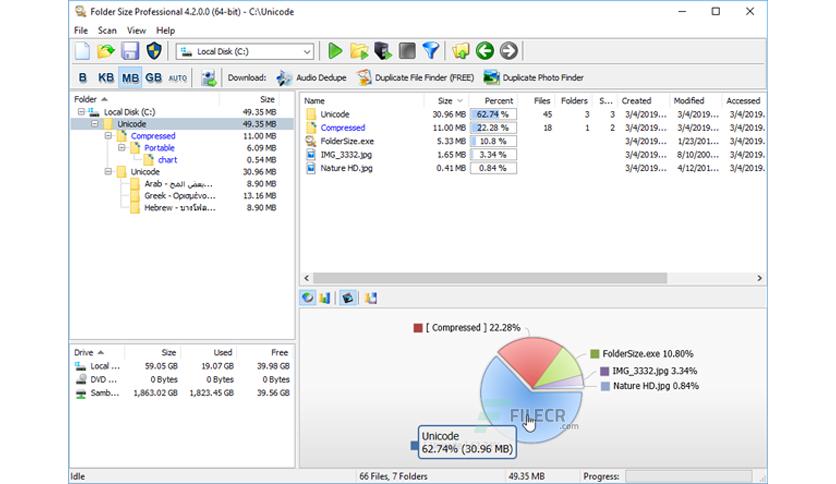
Task: Open the Scan menu
Action: click(107, 30)
